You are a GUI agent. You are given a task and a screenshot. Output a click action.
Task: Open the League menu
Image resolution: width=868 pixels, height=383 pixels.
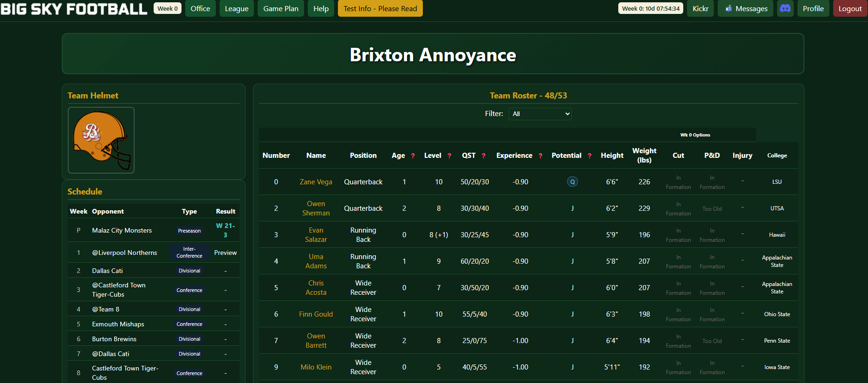pos(236,8)
